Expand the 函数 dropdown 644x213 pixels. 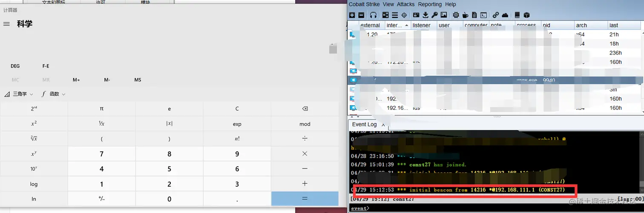[x=54, y=94]
